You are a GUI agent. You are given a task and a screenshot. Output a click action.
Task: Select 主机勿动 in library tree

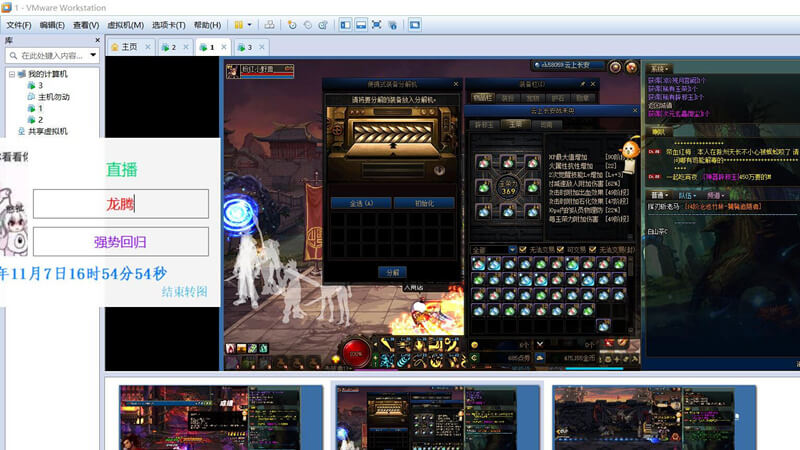[x=48, y=96]
